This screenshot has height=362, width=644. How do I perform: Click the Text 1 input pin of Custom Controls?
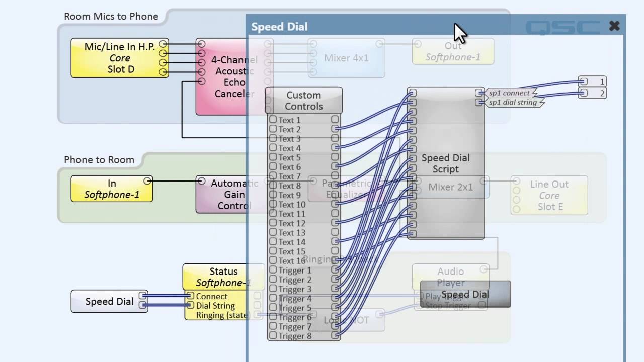[x=273, y=120]
